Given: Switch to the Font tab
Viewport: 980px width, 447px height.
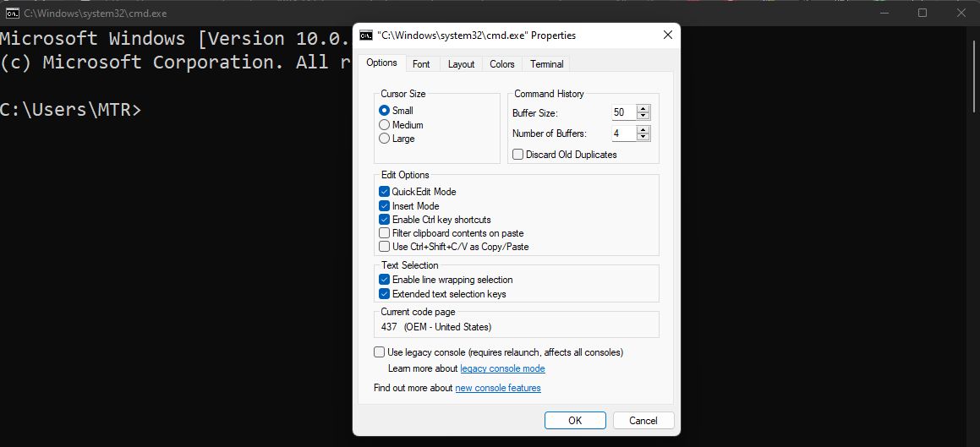Looking at the screenshot, I should 421,64.
